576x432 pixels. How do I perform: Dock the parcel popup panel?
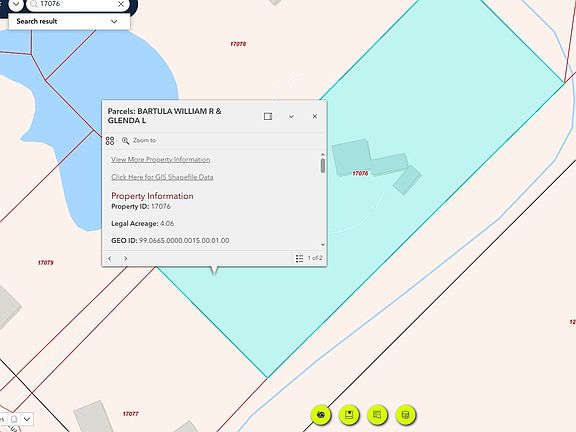pos(268,116)
